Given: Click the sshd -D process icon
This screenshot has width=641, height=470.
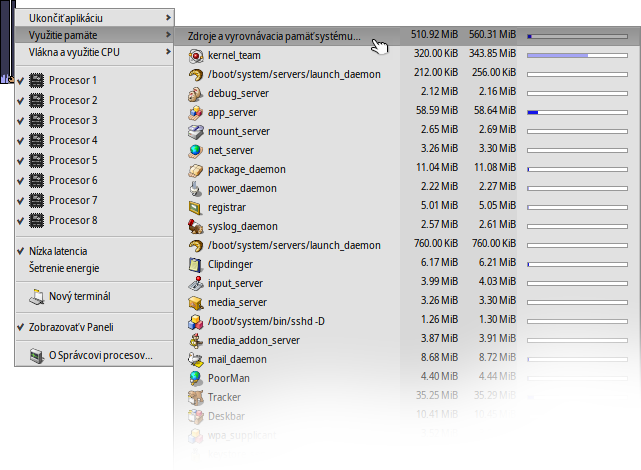Looking at the screenshot, I should point(196,322).
